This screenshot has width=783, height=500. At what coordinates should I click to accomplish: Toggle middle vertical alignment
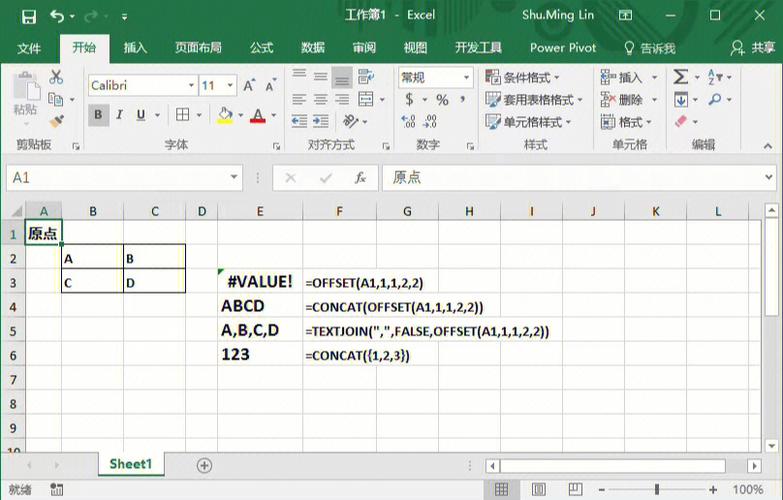321,76
